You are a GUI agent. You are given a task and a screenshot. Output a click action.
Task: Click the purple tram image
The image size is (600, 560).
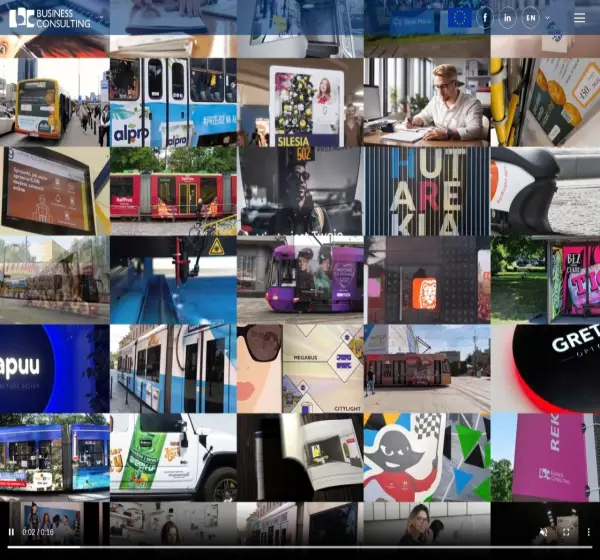point(300,280)
